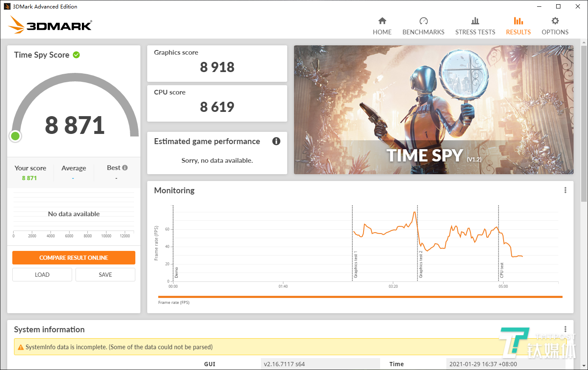Maximize the 3DMark window

[x=558, y=6]
